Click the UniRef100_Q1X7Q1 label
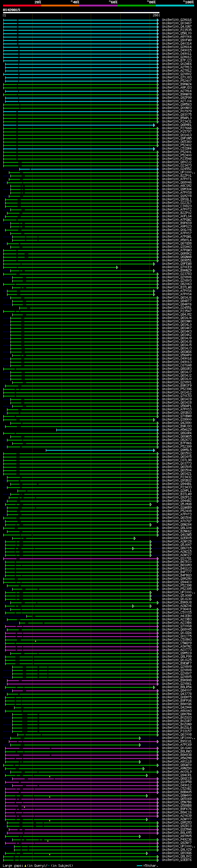The image size is (197, 868). (x=177, y=559)
